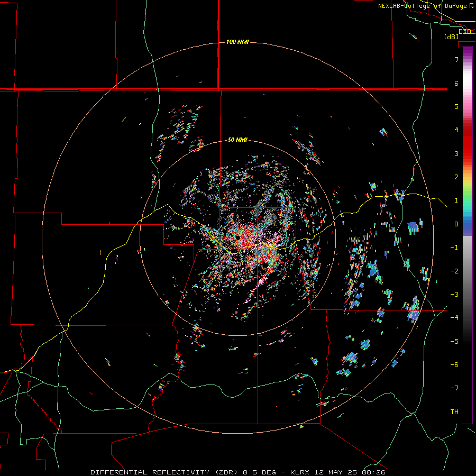Click the -4 tick label on color scale
The image size is (476, 476).
point(454,318)
